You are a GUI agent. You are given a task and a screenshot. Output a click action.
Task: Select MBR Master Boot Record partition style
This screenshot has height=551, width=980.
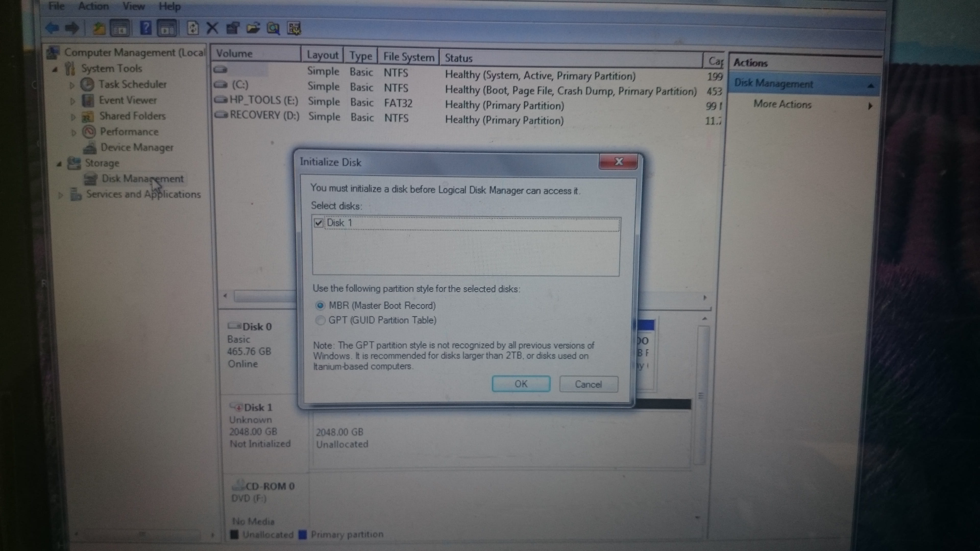pos(320,305)
